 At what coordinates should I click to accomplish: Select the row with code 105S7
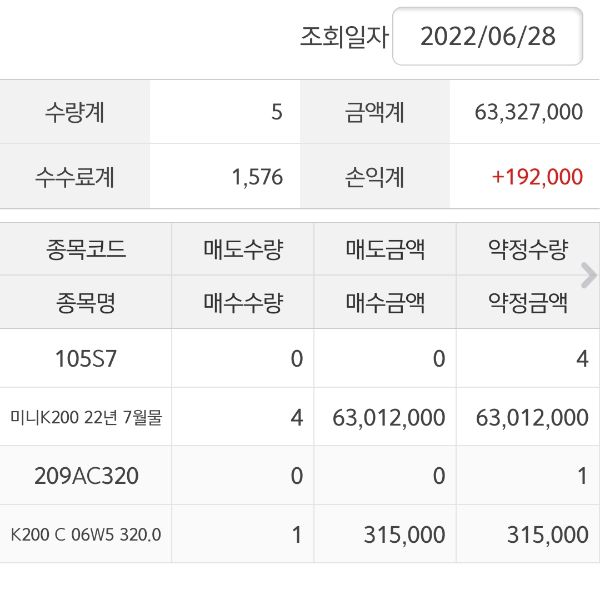[86, 359]
